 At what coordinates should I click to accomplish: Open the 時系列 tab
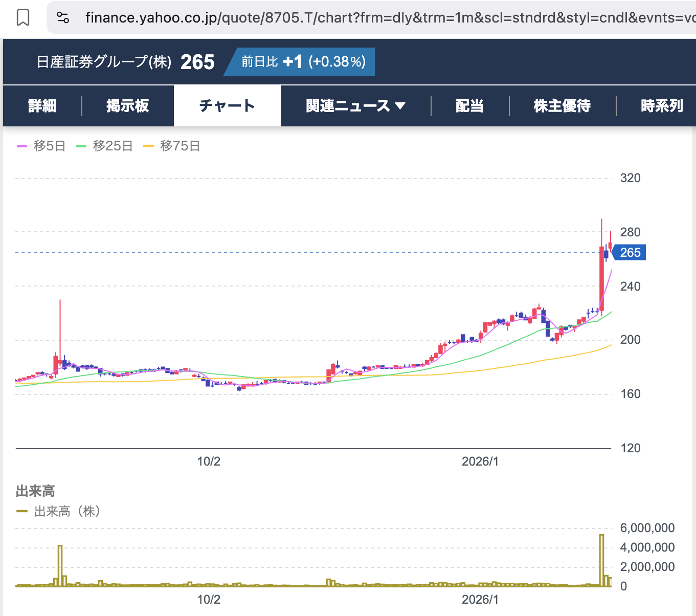661,106
